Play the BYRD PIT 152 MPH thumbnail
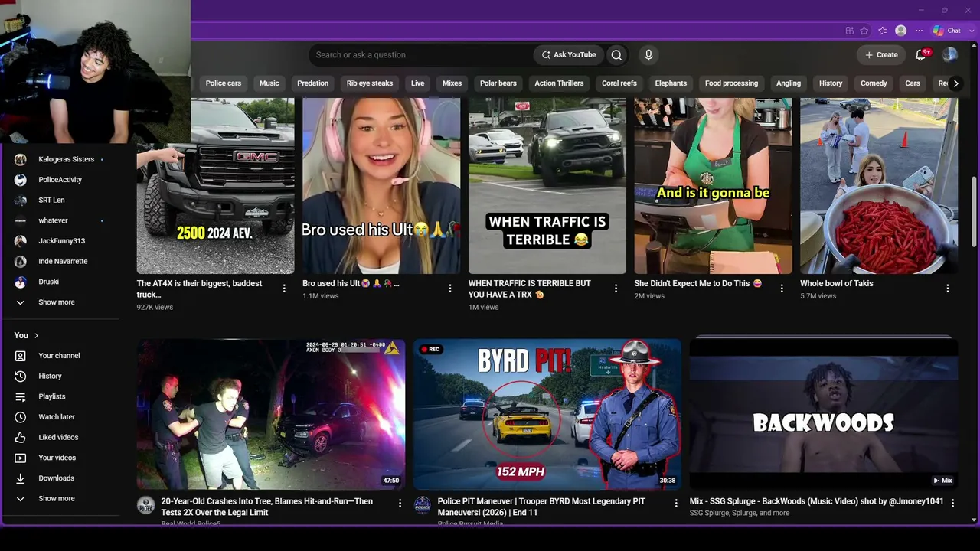 pos(547,414)
